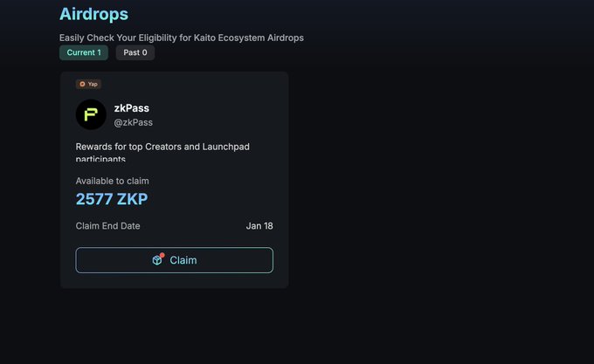Click the red notification dot on the Claim button

pyautogui.click(x=162, y=255)
